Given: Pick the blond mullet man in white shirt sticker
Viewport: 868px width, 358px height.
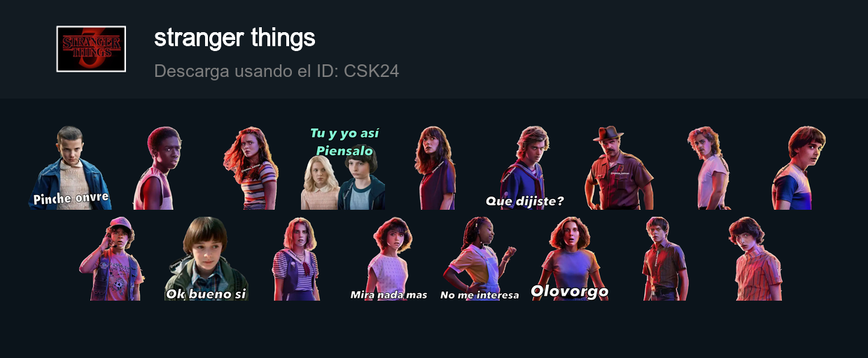Looking at the screenshot, I should (x=708, y=168).
